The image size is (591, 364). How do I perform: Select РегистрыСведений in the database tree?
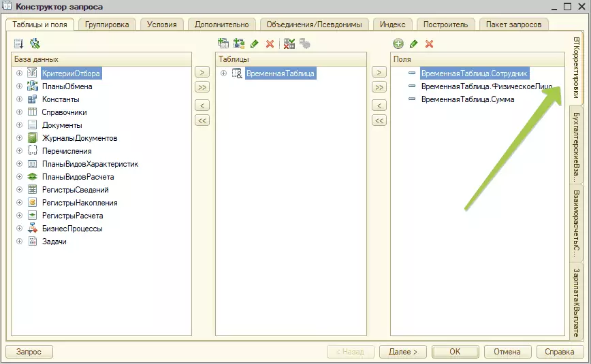[75, 190]
